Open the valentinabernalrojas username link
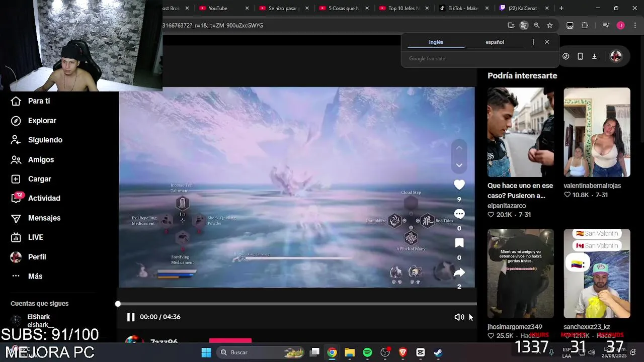This screenshot has width=644, height=362. [x=592, y=186]
